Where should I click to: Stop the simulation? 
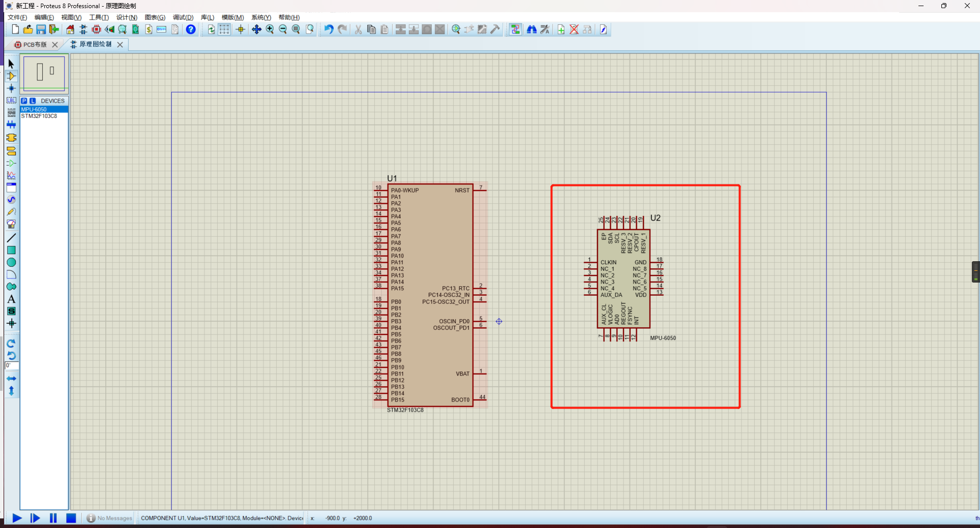71,518
